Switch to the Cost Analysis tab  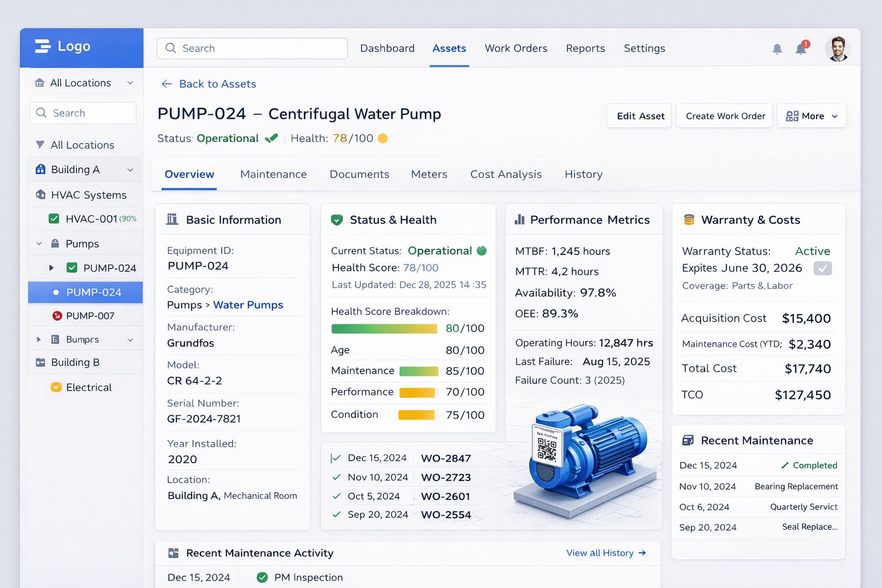[506, 174]
